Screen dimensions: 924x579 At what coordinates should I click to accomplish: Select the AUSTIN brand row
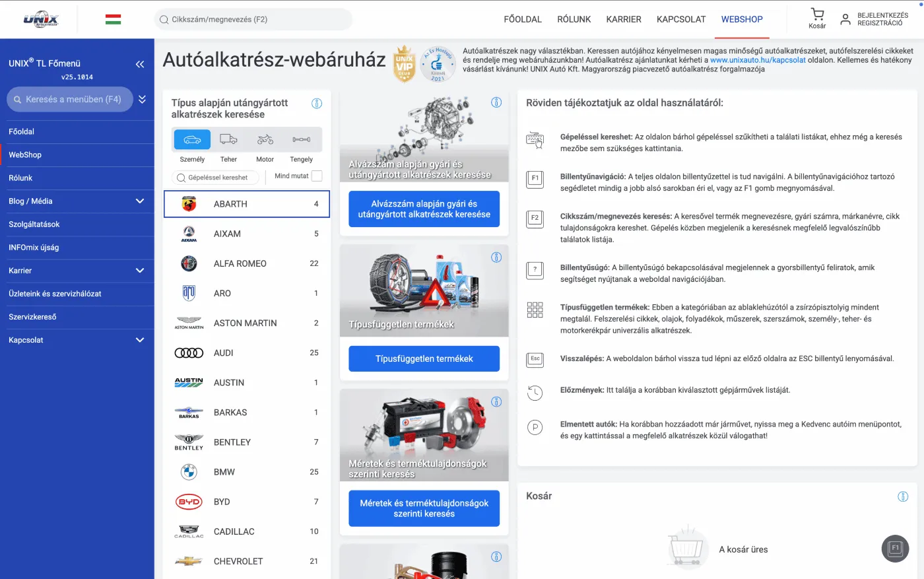[246, 382]
